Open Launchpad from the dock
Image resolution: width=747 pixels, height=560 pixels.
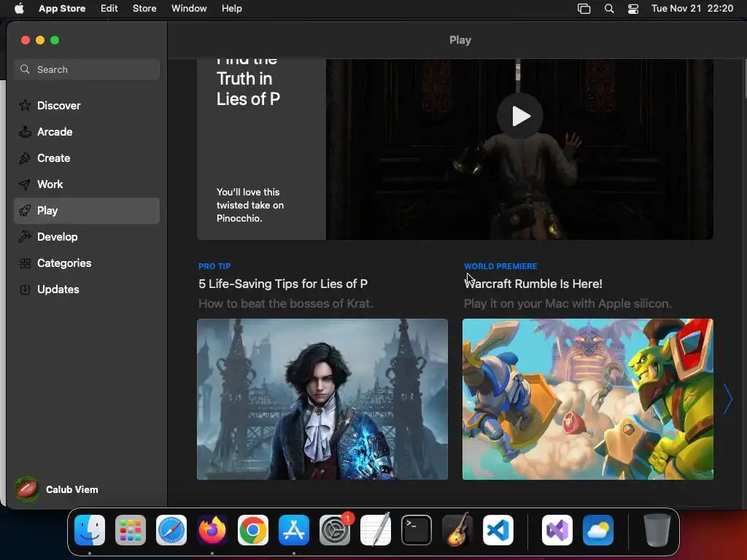click(131, 530)
